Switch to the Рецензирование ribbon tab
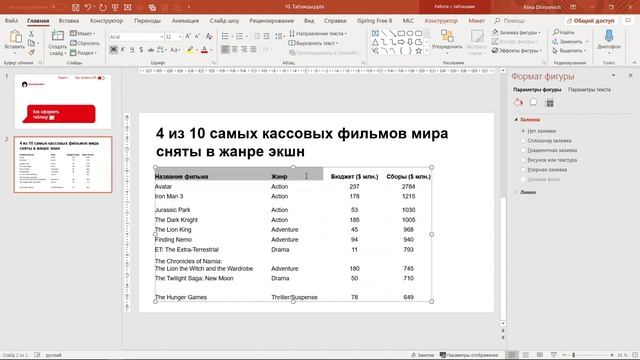The height and width of the screenshot is (360, 640). click(271, 20)
